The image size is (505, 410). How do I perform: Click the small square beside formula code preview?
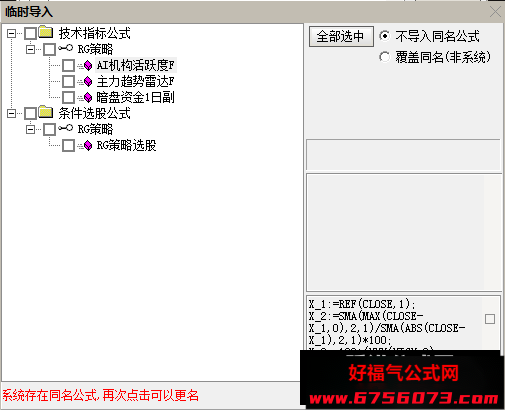point(490,319)
